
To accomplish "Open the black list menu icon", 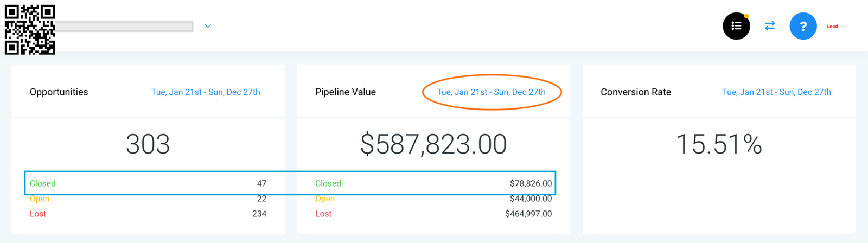I will pyautogui.click(x=736, y=26).
